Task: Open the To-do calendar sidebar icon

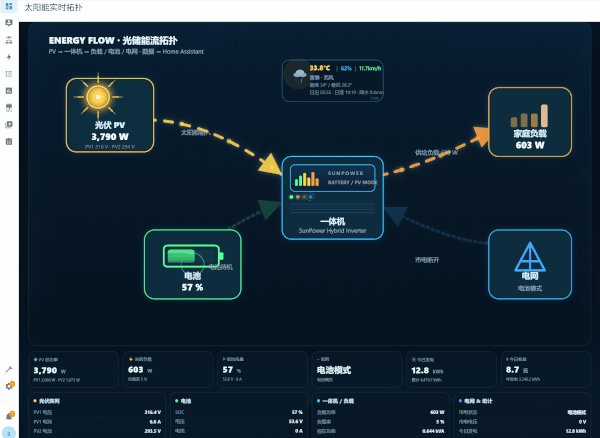Action: pos(9,142)
